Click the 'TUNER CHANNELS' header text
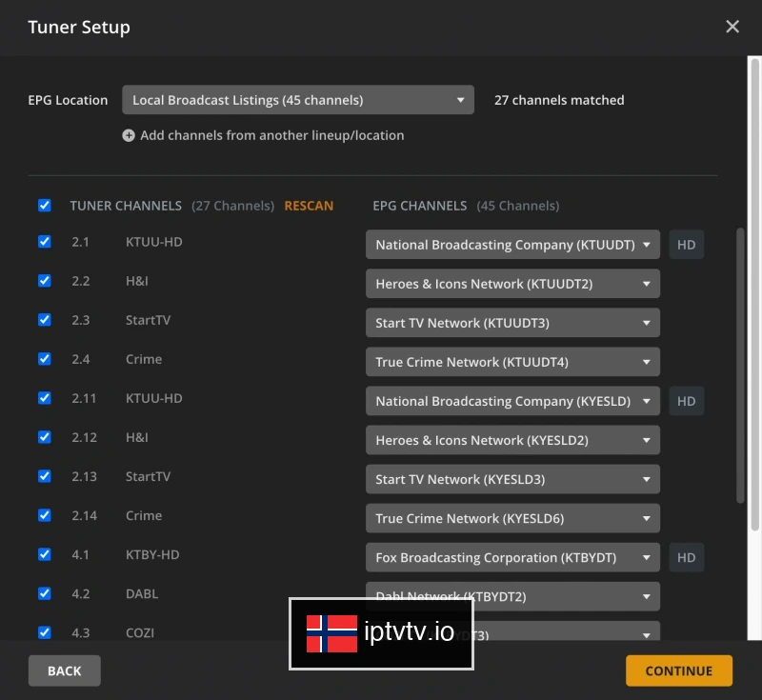This screenshot has width=762, height=700. [x=126, y=206]
